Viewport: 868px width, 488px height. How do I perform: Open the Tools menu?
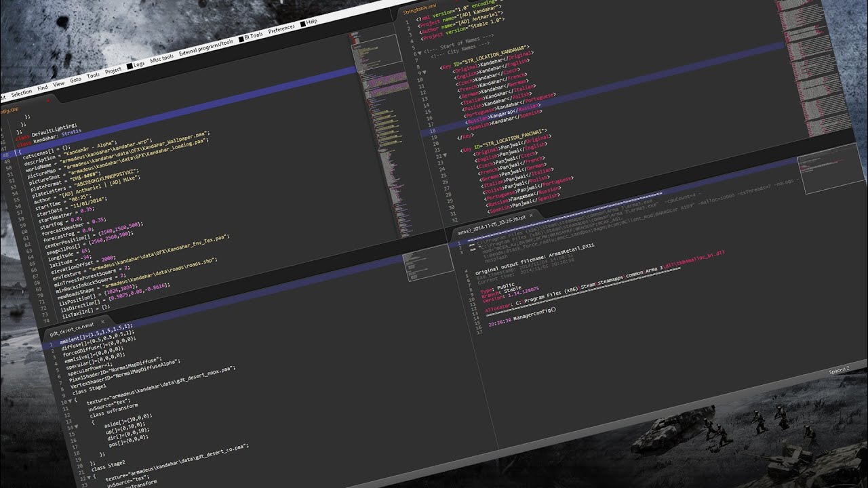point(93,75)
